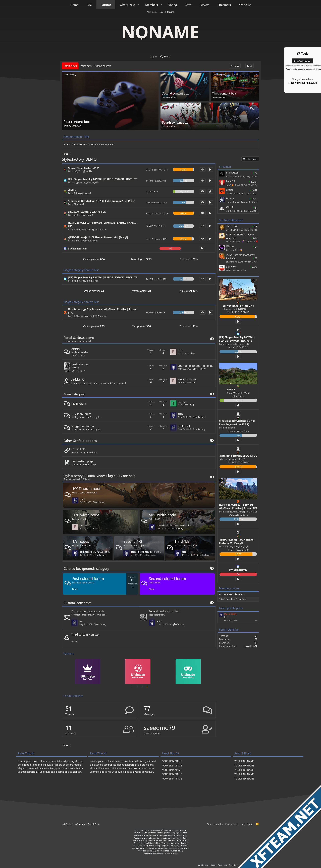Play button on StylesFactory.pl Discord server row

[x=202, y=248]
